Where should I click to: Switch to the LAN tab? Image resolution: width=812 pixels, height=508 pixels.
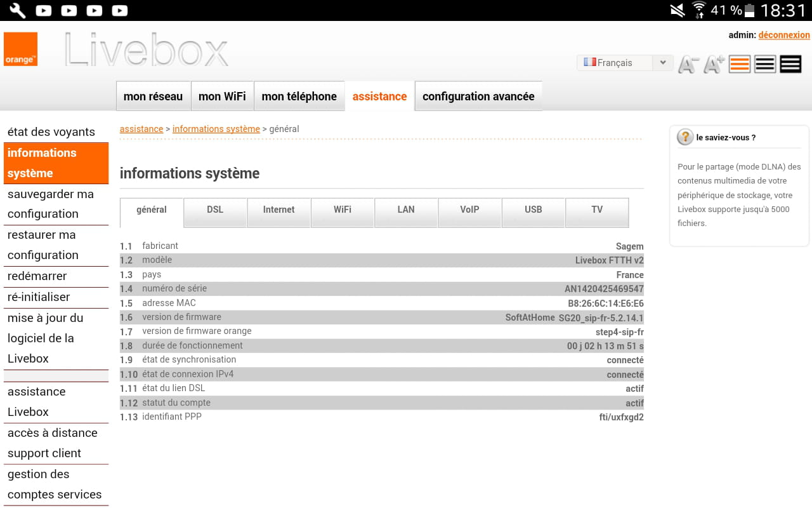coord(406,212)
